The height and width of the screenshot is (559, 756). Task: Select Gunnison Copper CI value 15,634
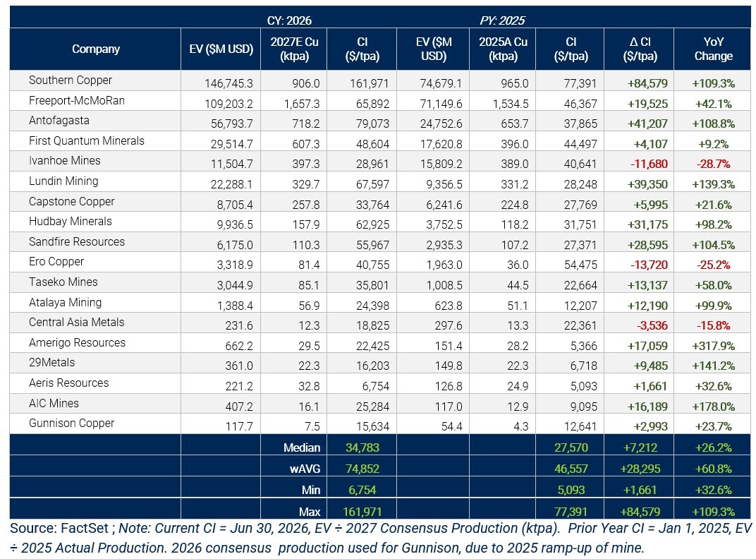(x=372, y=426)
